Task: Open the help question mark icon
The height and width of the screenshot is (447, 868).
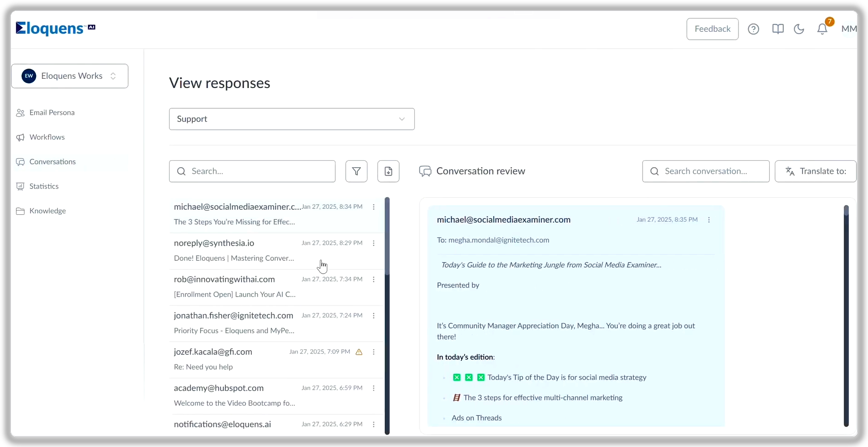Action: 753,29
